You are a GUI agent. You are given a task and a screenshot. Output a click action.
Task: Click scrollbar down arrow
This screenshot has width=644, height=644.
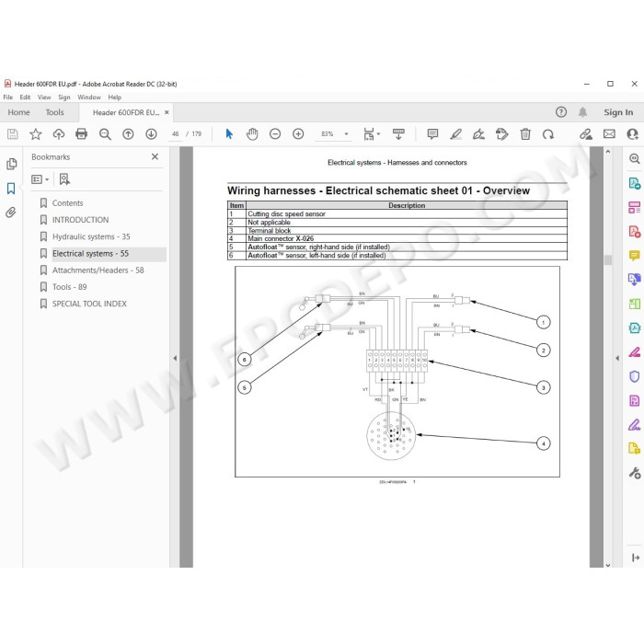click(608, 565)
